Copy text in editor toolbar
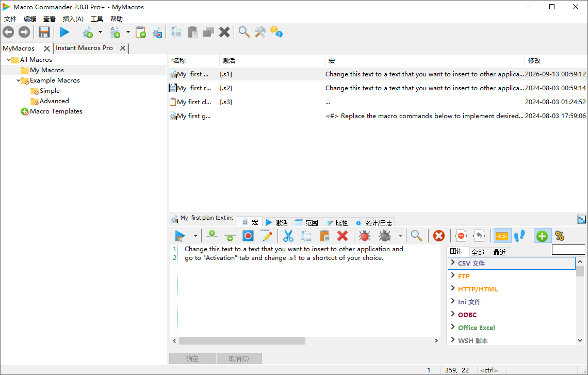Viewport: 588px width, 375px height. click(306, 236)
